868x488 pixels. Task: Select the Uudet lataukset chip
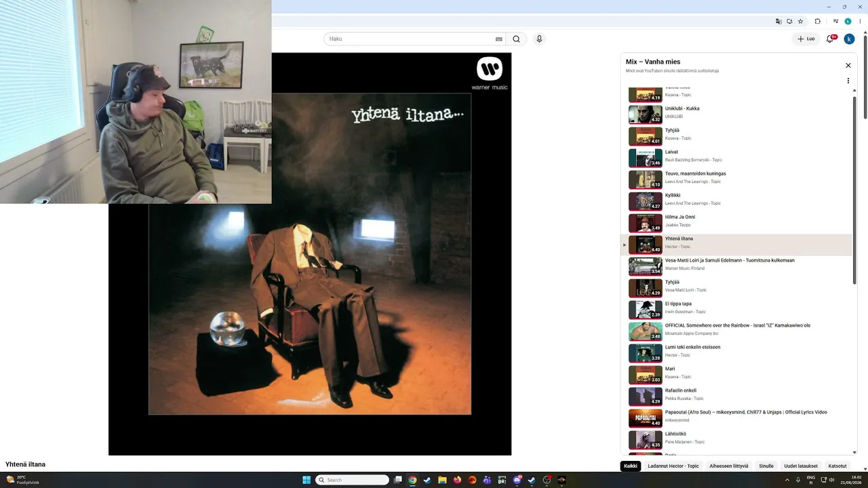[x=801, y=466]
